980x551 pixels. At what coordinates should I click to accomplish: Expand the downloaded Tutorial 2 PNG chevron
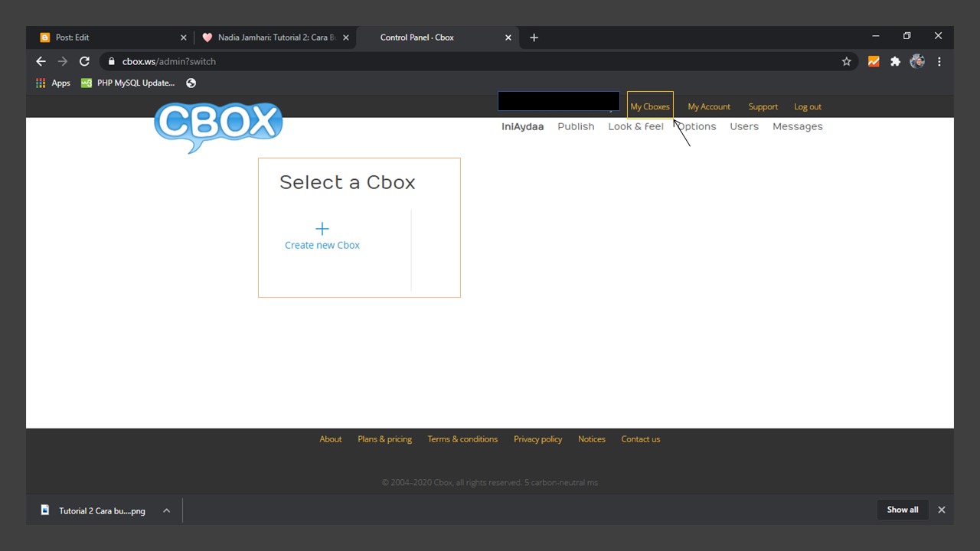coord(166,510)
